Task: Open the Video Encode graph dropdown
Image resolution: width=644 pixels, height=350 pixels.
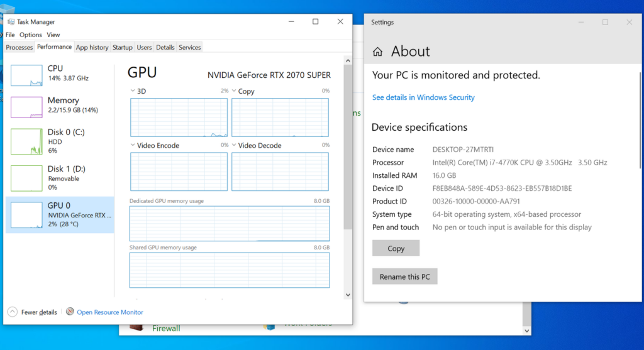Action: tap(132, 145)
